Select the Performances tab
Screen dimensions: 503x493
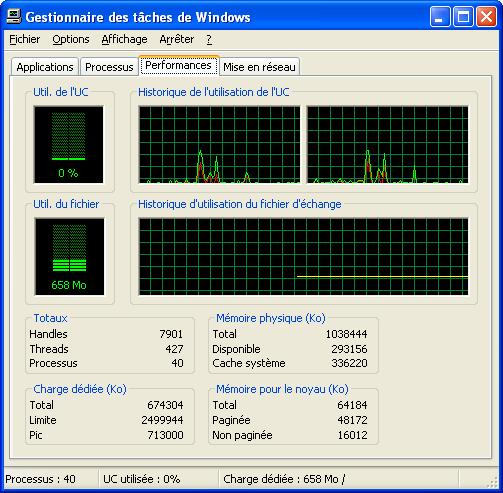pos(179,65)
